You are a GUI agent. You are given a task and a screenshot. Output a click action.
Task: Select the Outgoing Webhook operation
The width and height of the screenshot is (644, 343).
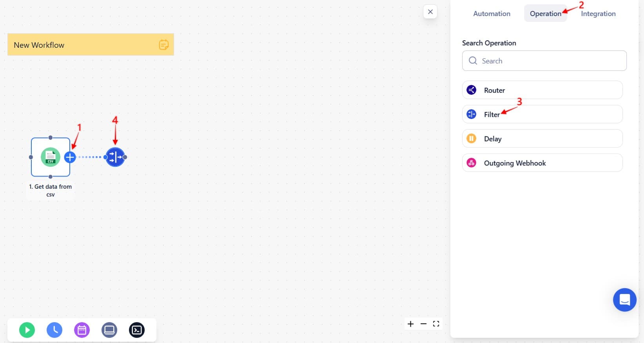pos(542,163)
